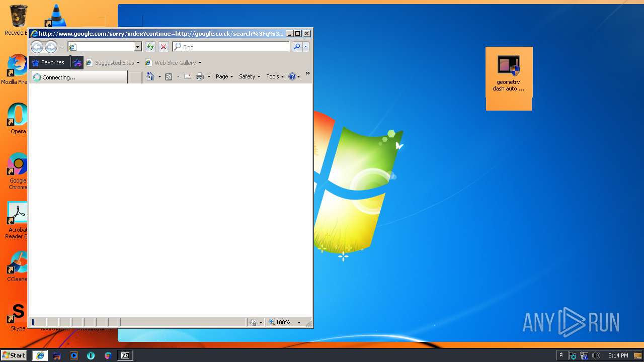Select VLC media player desktop icon
The width and height of the screenshot is (644, 362).
[55, 15]
